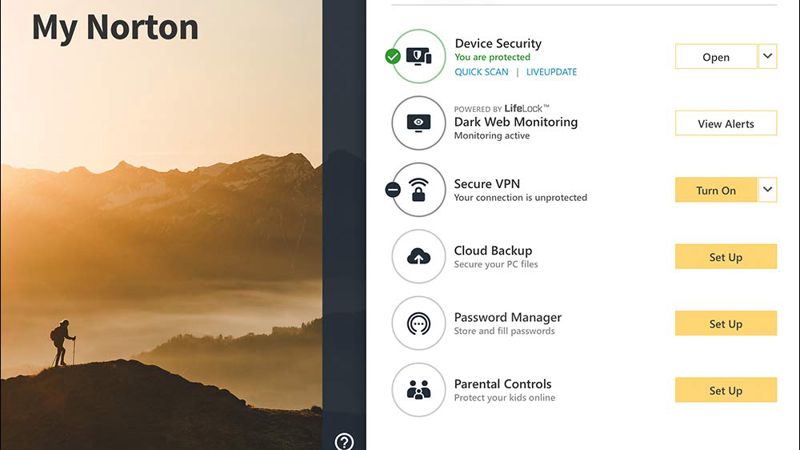Start LIVEUPDATE

pos(551,72)
